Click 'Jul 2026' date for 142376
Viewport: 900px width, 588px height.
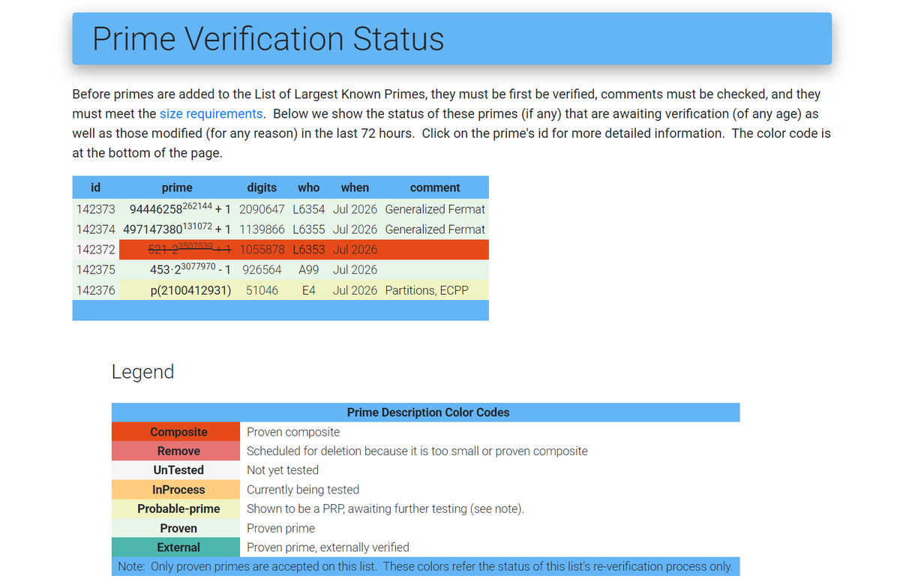(x=355, y=290)
